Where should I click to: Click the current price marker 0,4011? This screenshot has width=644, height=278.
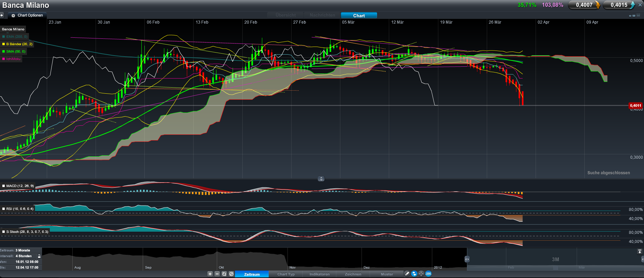pos(636,106)
